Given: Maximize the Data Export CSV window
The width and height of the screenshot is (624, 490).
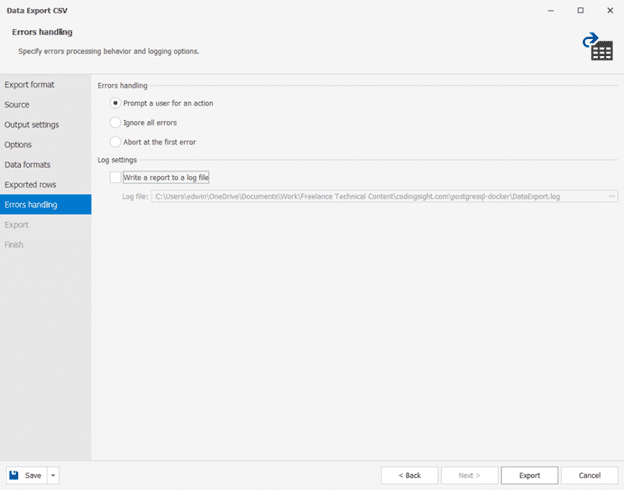Looking at the screenshot, I should pyautogui.click(x=580, y=10).
